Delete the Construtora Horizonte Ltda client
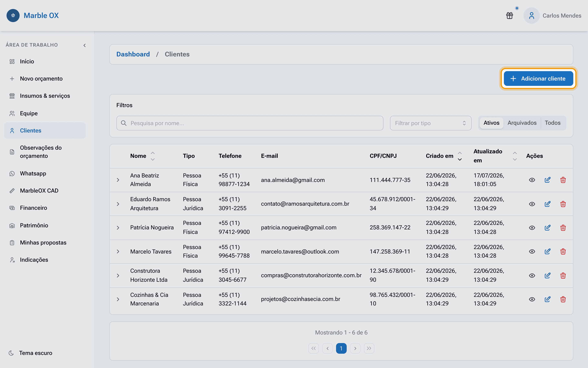Image resolution: width=588 pixels, height=368 pixels. coord(563,276)
